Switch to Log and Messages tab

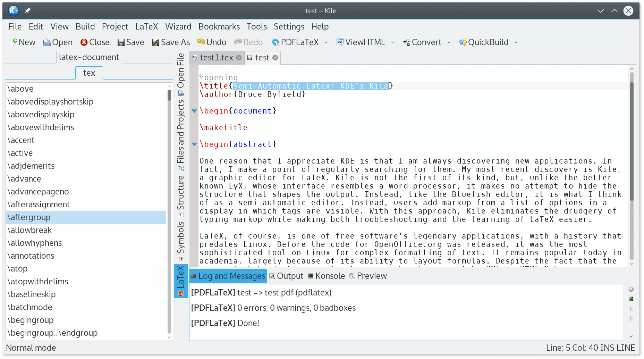(228, 276)
